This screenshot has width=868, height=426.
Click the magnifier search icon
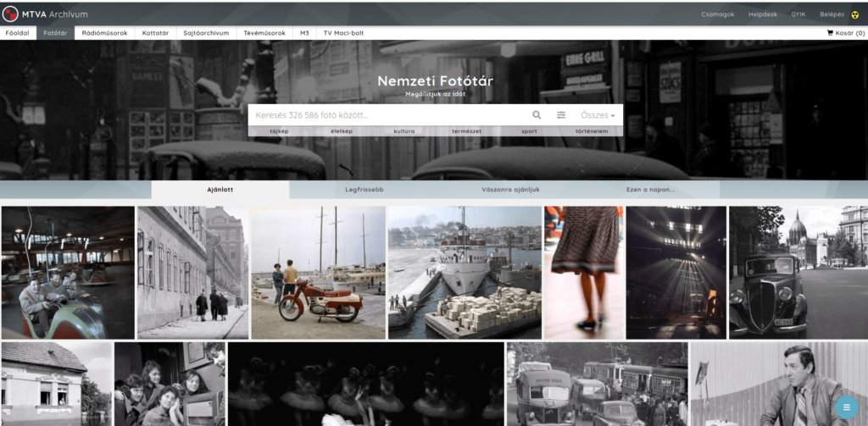[x=537, y=114]
